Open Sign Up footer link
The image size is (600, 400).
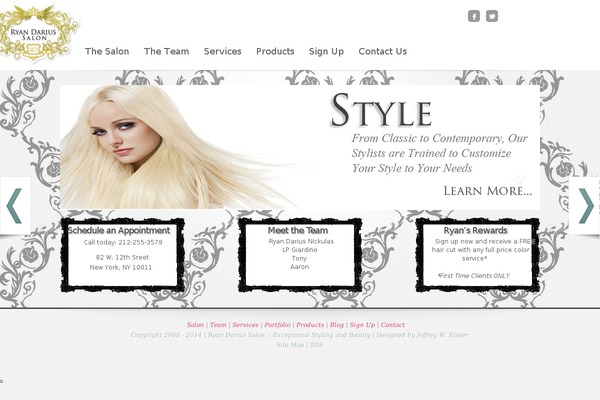362,325
